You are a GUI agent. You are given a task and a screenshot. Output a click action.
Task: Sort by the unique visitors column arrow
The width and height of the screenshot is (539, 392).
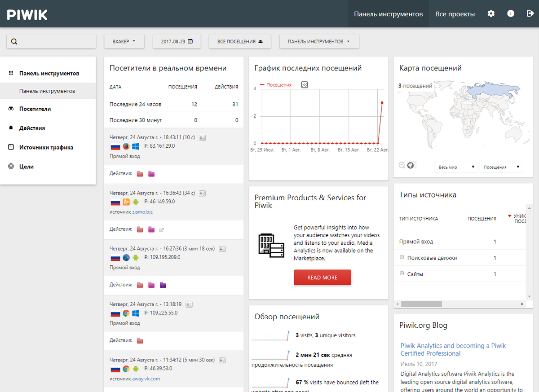click(509, 216)
